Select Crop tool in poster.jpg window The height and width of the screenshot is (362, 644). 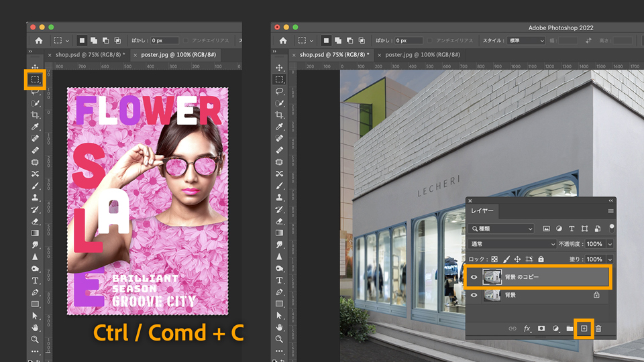point(35,115)
